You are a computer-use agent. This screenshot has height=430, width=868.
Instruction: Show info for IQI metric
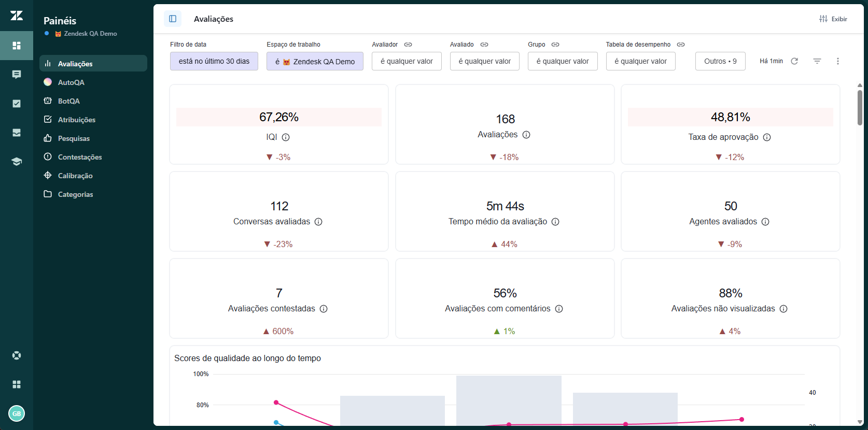click(286, 137)
